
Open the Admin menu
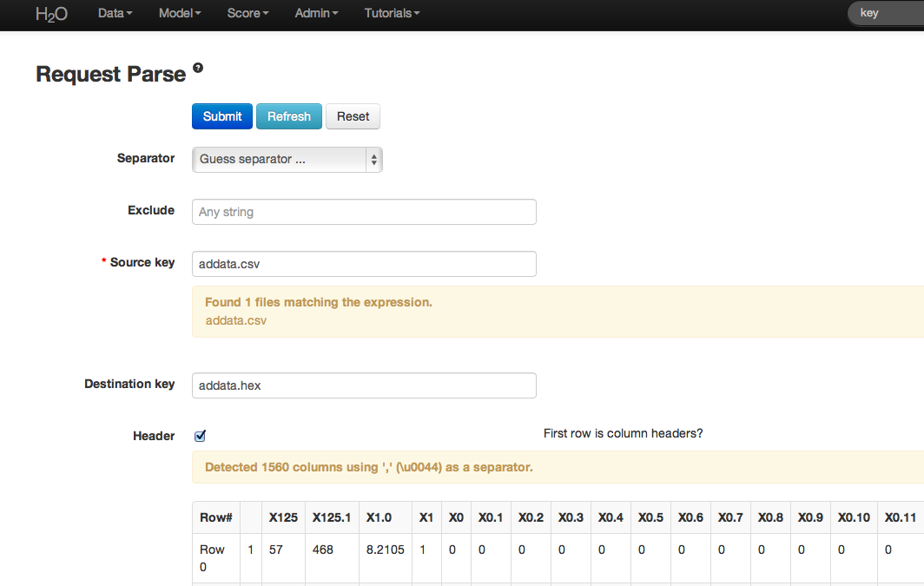click(316, 14)
